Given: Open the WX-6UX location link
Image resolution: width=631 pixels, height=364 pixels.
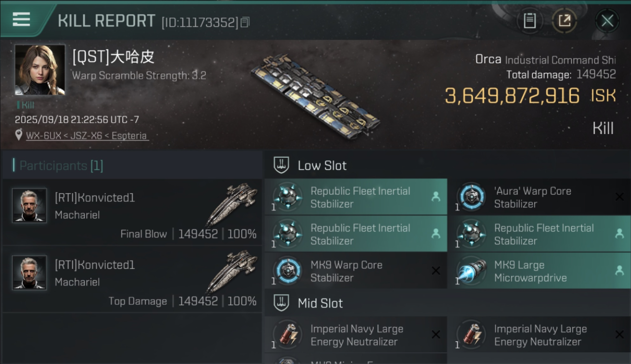Looking at the screenshot, I should (44, 136).
